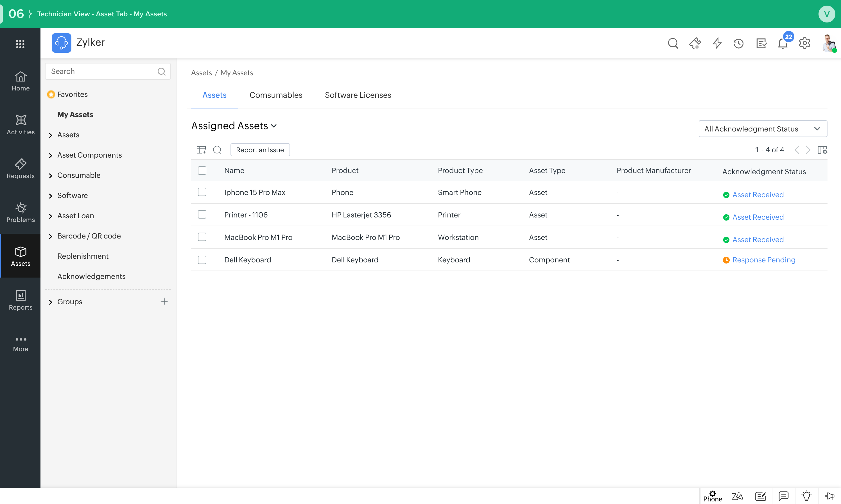The image size is (841, 504).
Task: Open announcement megaphone icon in bottom bar
Action: (x=829, y=496)
